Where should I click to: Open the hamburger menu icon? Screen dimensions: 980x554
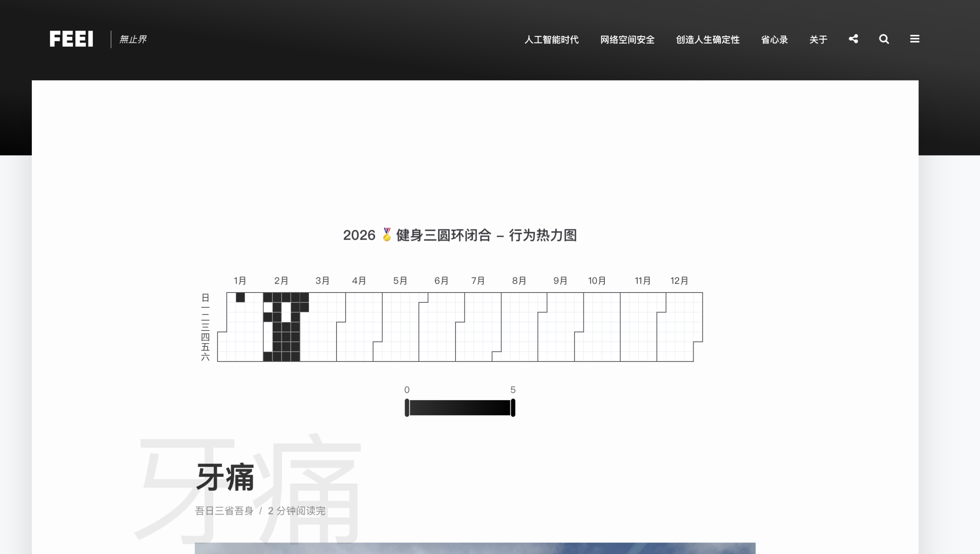(915, 39)
